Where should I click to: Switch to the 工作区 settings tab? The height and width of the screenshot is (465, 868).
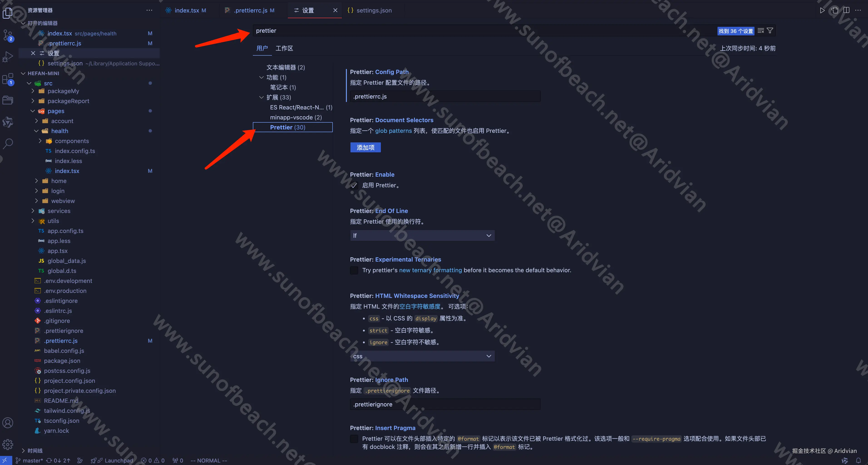284,49
